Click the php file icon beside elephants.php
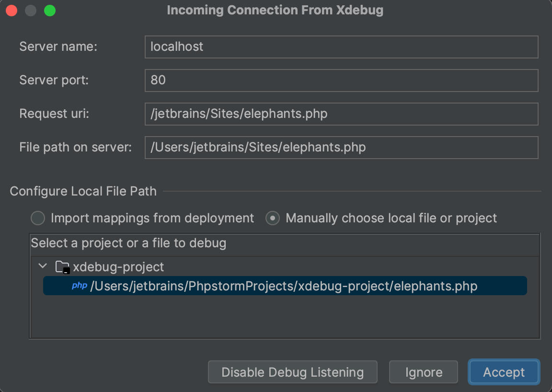This screenshot has width=552, height=392. pos(80,286)
